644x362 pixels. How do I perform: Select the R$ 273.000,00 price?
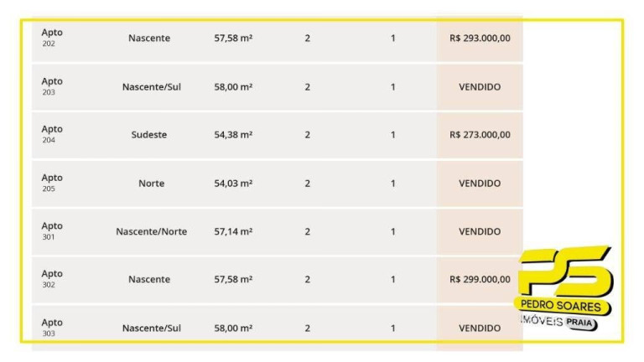click(480, 135)
